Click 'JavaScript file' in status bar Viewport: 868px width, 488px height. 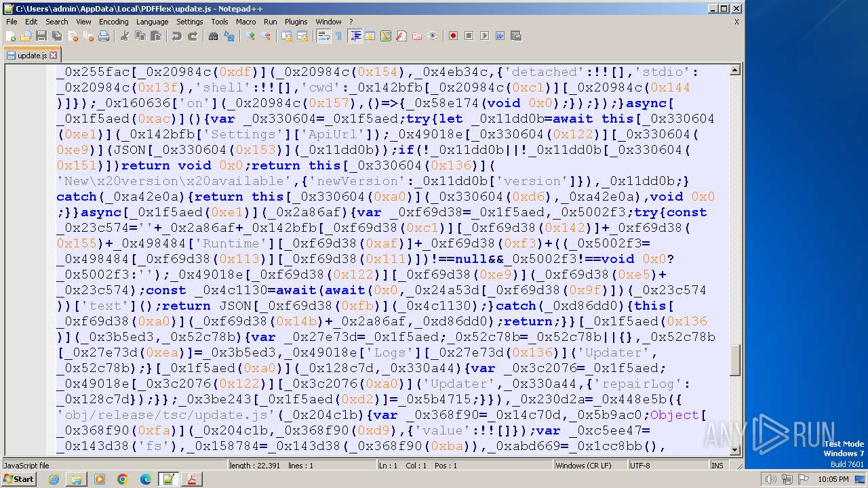[x=26, y=466]
